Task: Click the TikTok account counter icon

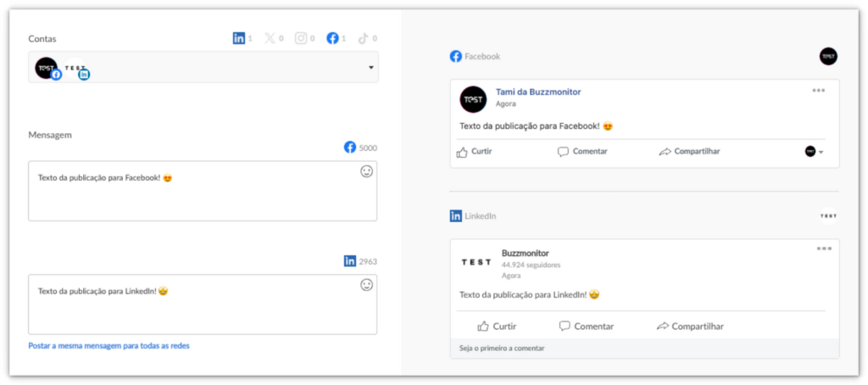Action: (x=363, y=38)
